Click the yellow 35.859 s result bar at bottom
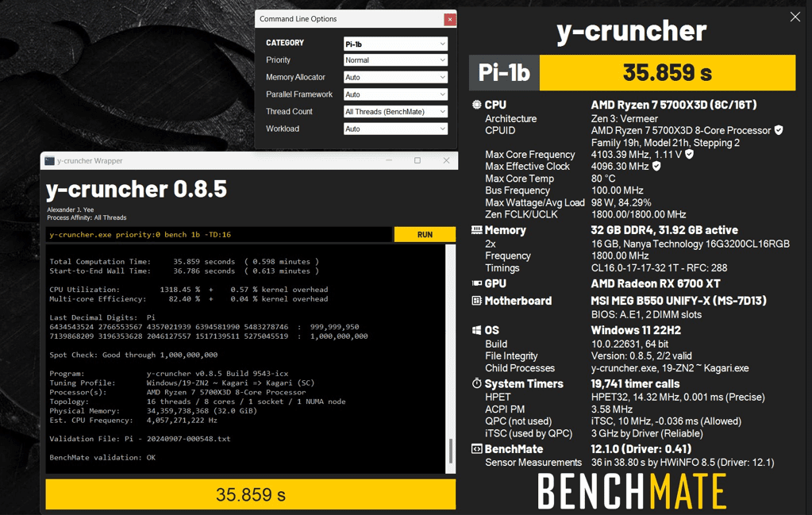The width and height of the screenshot is (812, 515). pyautogui.click(x=251, y=494)
